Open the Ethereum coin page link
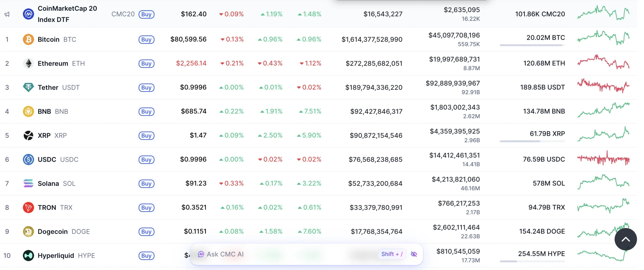This screenshot has width=644, height=270. coord(61,63)
